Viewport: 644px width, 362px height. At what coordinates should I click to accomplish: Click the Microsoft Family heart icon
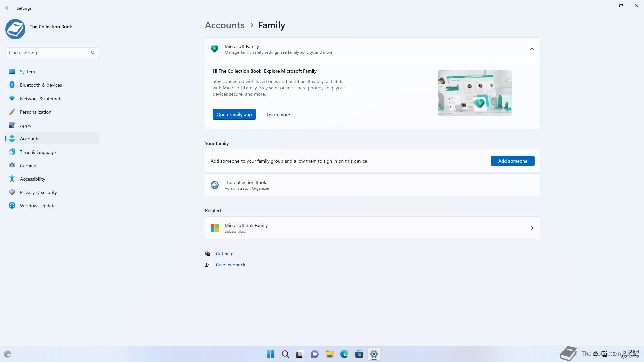pos(214,49)
